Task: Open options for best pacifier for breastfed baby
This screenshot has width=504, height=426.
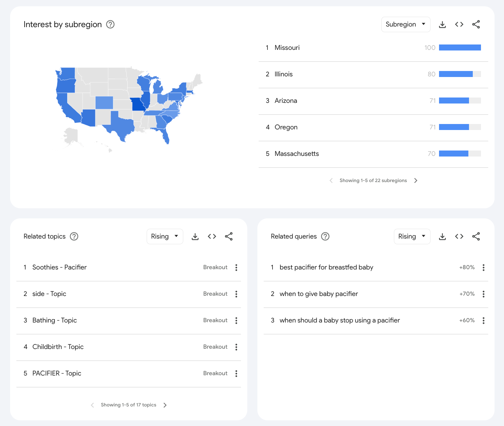Action: point(483,268)
